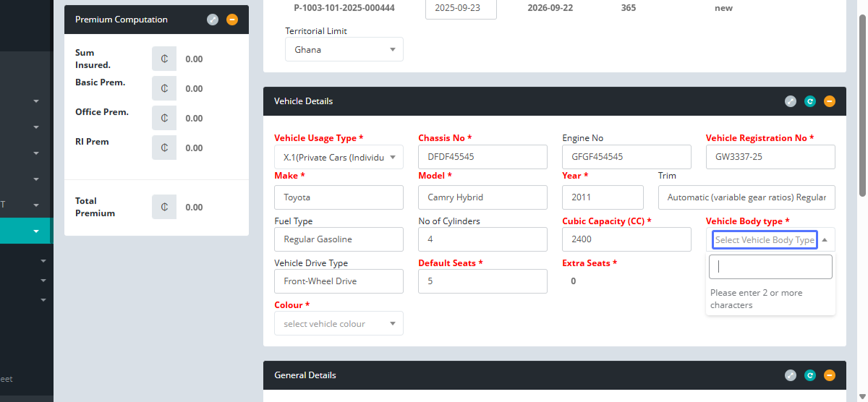The width and height of the screenshot is (868, 402).
Task: Open the vehicle Colour dropdown
Action: [x=339, y=324]
